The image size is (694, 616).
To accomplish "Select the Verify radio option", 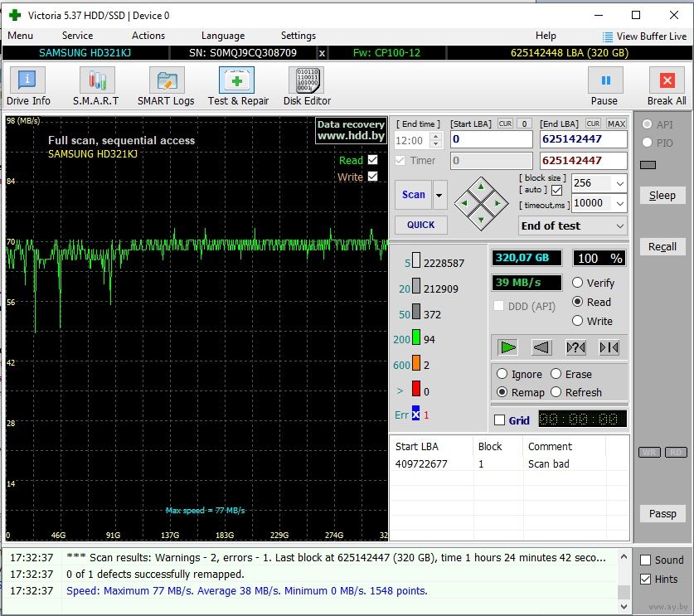I will pos(578,283).
